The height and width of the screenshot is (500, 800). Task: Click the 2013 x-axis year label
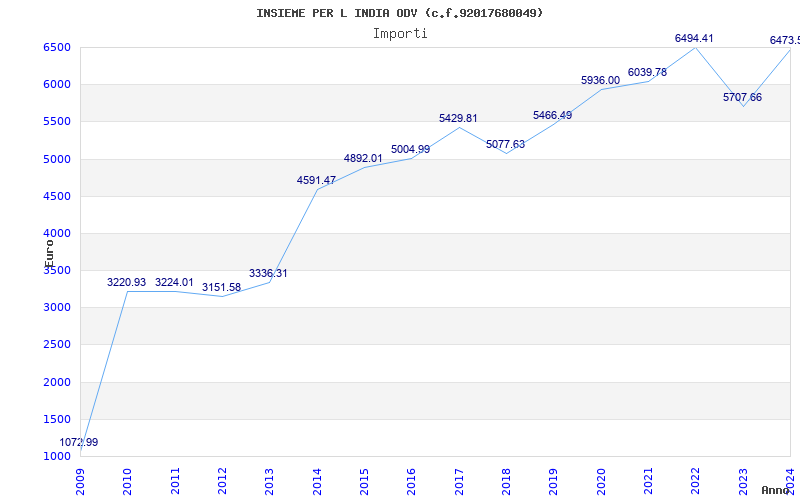[270, 482]
